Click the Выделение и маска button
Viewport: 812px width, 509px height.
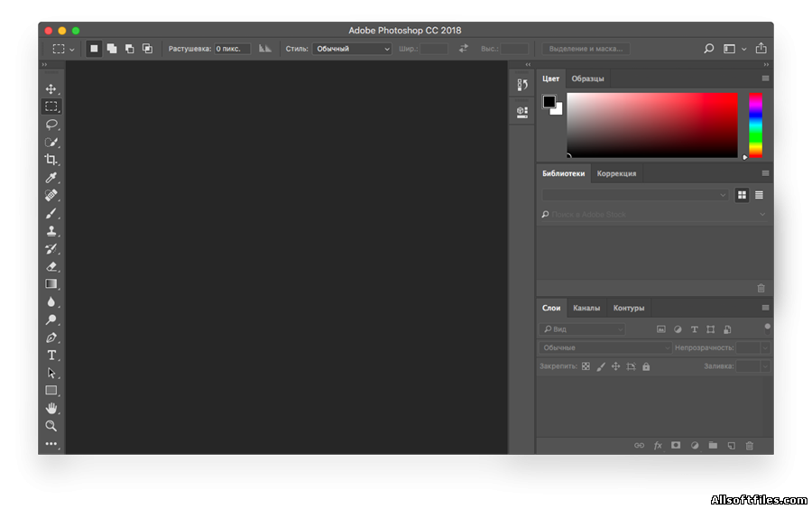586,49
